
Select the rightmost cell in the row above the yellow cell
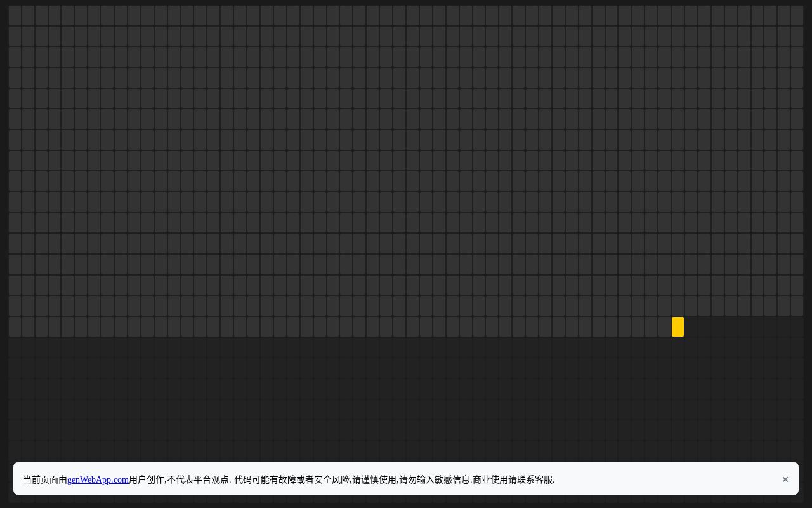click(x=797, y=305)
